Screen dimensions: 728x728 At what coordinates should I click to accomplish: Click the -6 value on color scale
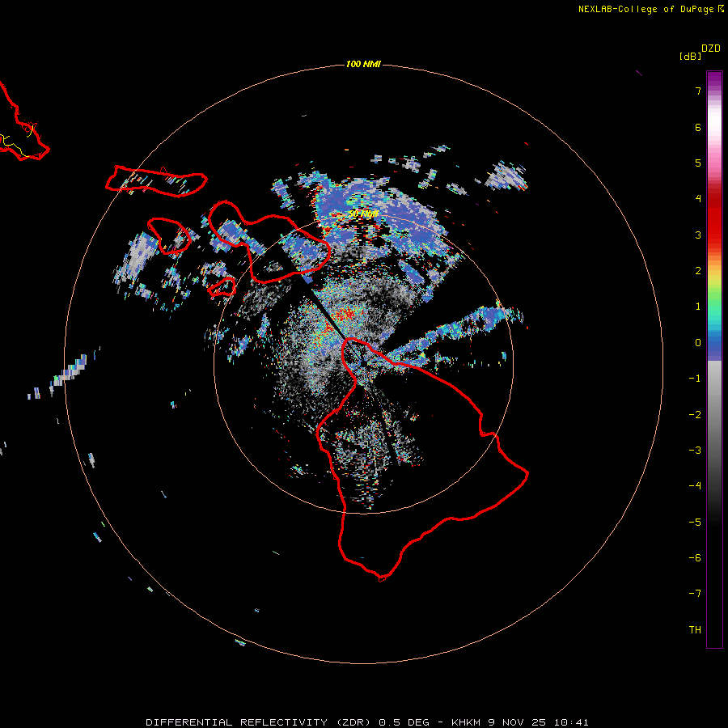[695, 558]
